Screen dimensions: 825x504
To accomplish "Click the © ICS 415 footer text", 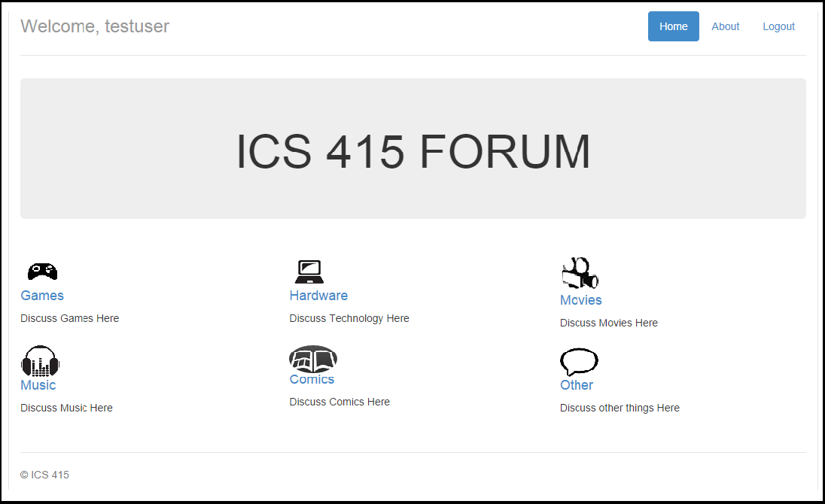I will (44, 475).
